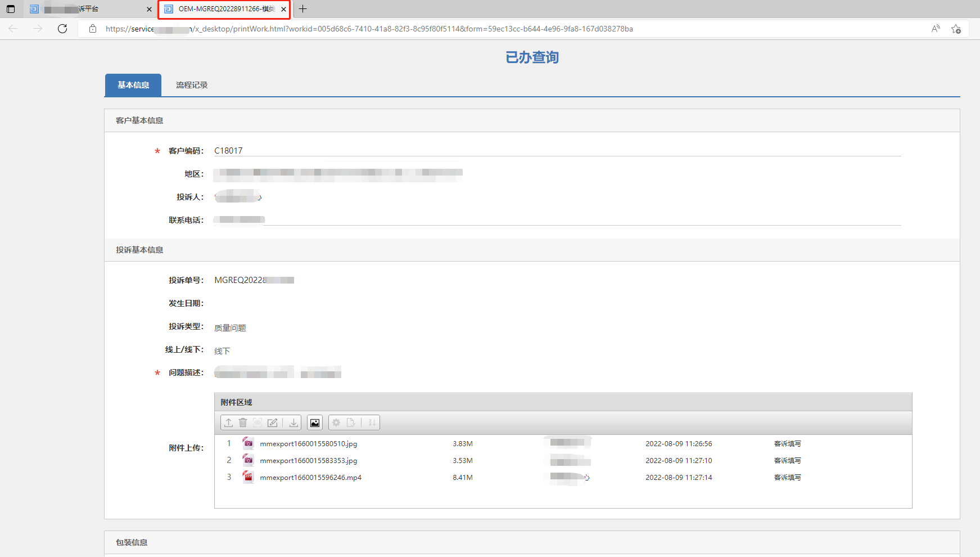Close the OEM-MGREQ20228911266 tab
This screenshot has height=557, width=980.
[x=283, y=9]
